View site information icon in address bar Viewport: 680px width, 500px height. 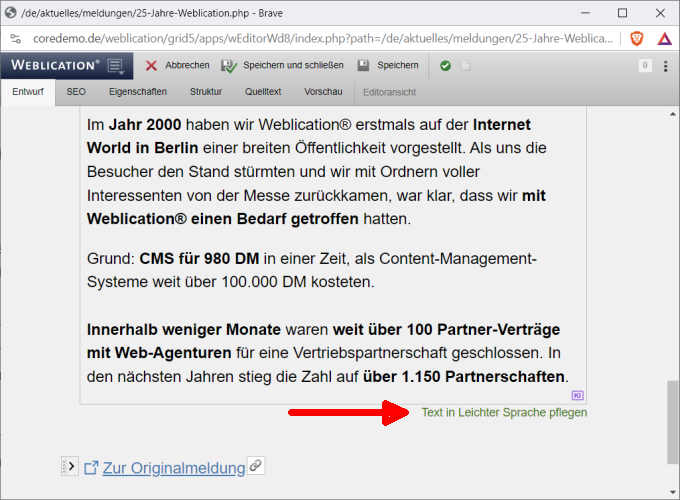coord(16,39)
